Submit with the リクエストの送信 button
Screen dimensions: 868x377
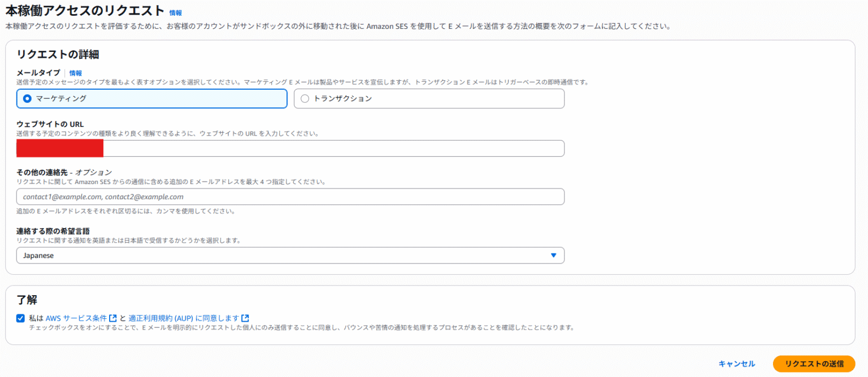[814, 364]
